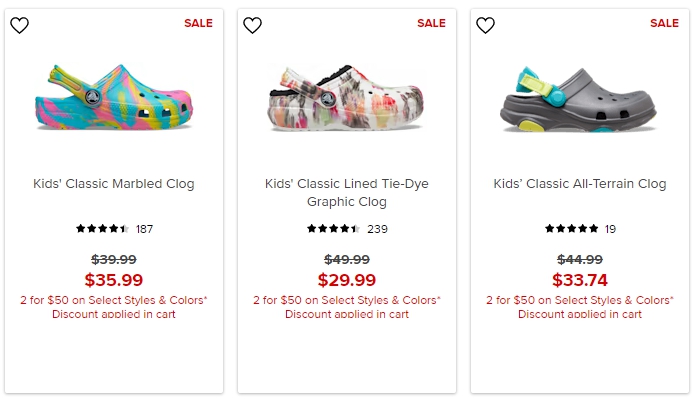The width and height of the screenshot is (694, 399).
Task: Open the 187 reviews count
Action: coord(144,229)
